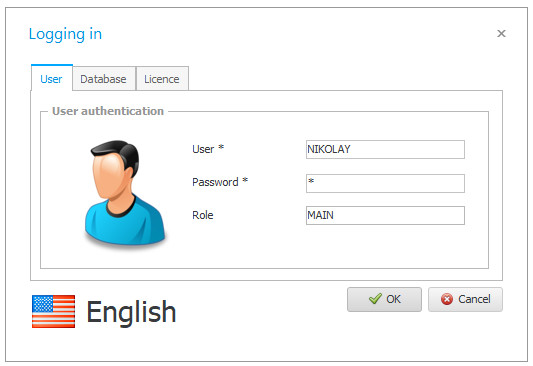Image resolution: width=533 pixels, height=366 pixels.
Task: Focus the User field containing NIKOLAY
Action: click(x=385, y=149)
